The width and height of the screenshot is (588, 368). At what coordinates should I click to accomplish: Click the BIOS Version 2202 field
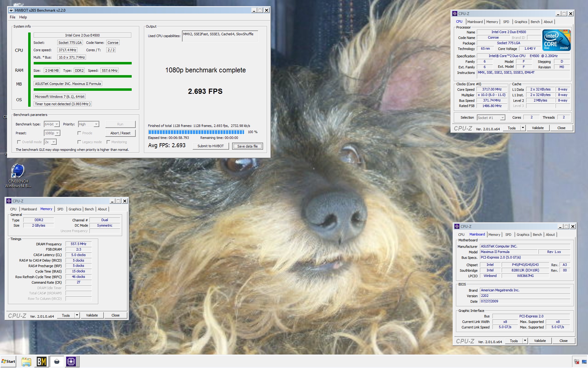525,296
